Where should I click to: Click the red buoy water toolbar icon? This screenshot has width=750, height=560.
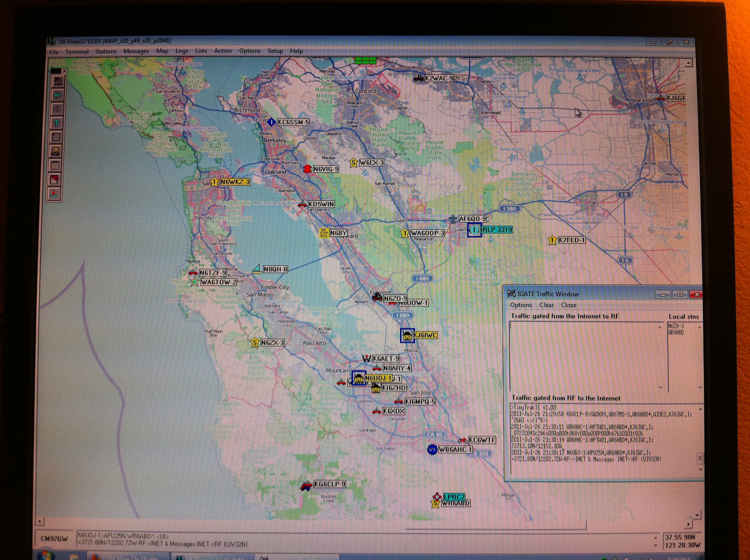click(54, 194)
